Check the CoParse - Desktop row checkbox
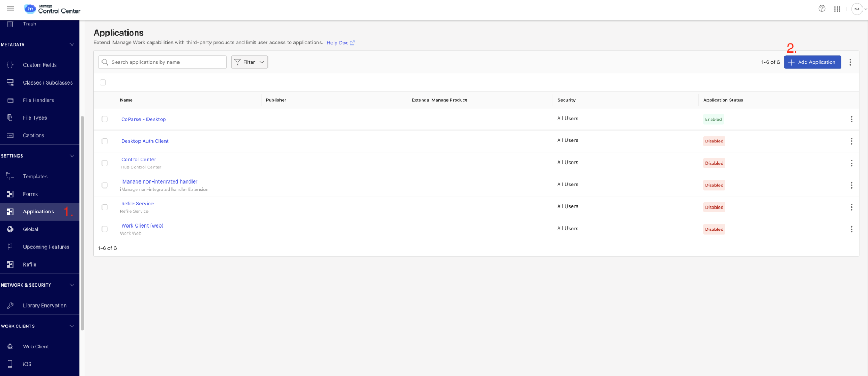 [x=105, y=119]
